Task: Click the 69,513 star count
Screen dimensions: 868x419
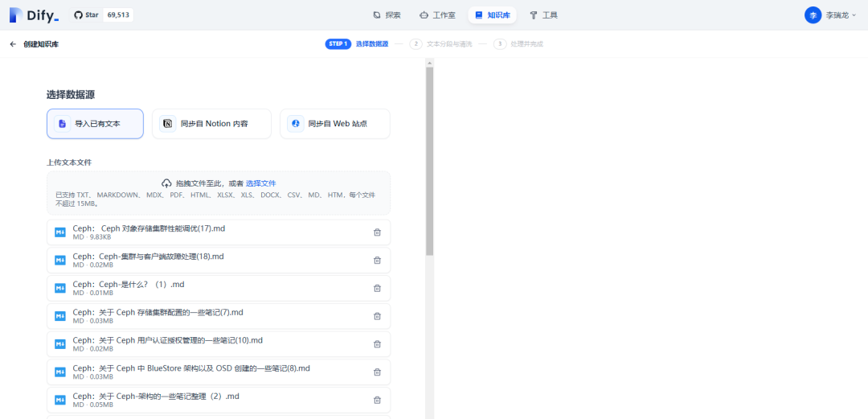Action: pos(118,15)
